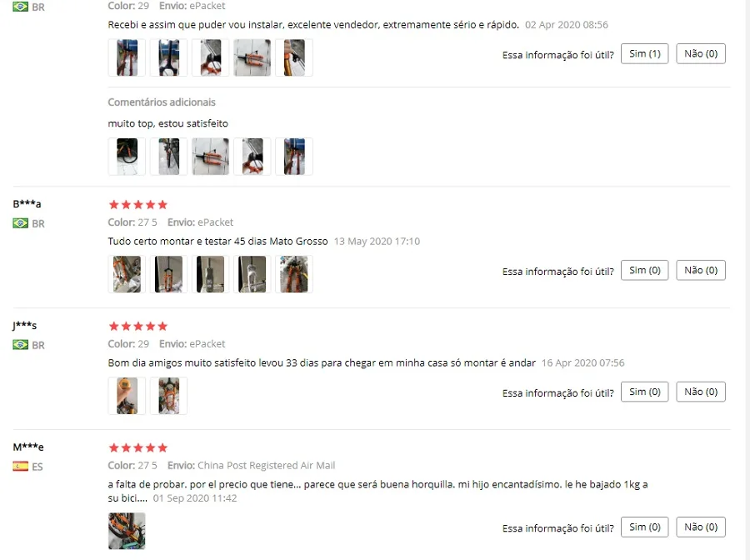Open first photo in B***a's review
Image resolution: width=750 pixels, height=560 pixels.
127,274
